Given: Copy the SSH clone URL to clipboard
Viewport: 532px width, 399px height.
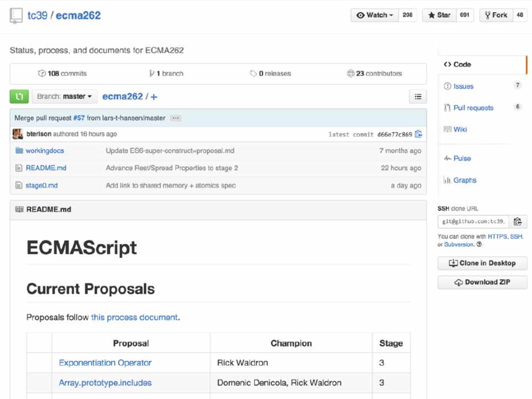Looking at the screenshot, I should (x=518, y=222).
